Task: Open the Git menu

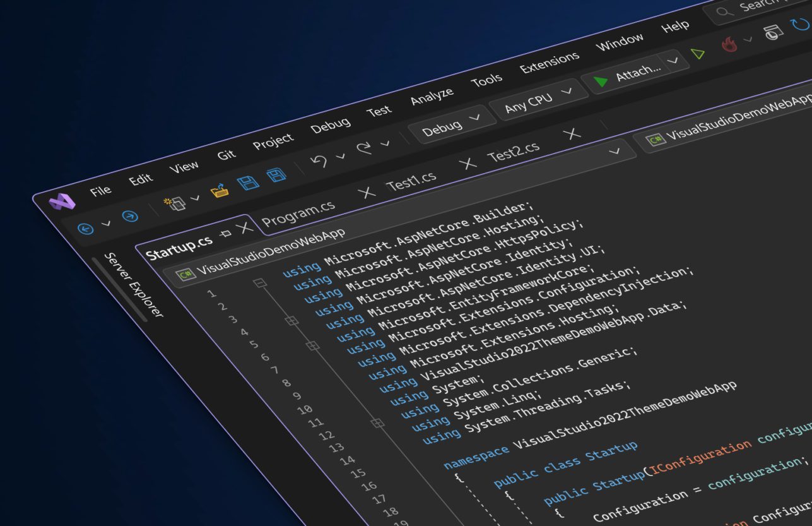Action: pos(227,153)
